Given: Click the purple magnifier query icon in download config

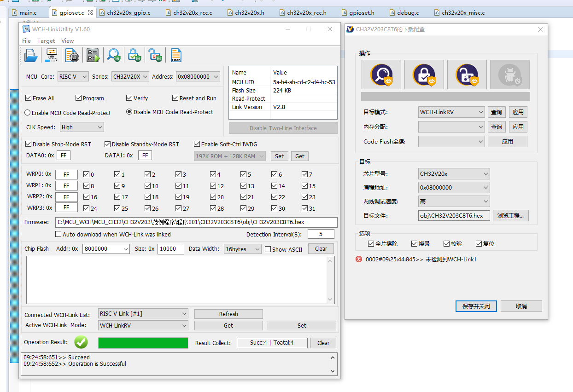Looking at the screenshot, I should point(381,75).
